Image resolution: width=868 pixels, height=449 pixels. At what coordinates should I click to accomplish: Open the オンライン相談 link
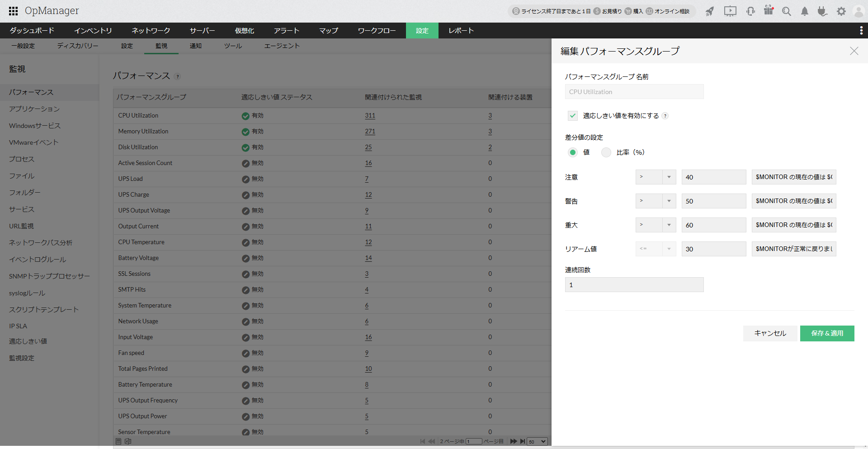coord(672,11)
